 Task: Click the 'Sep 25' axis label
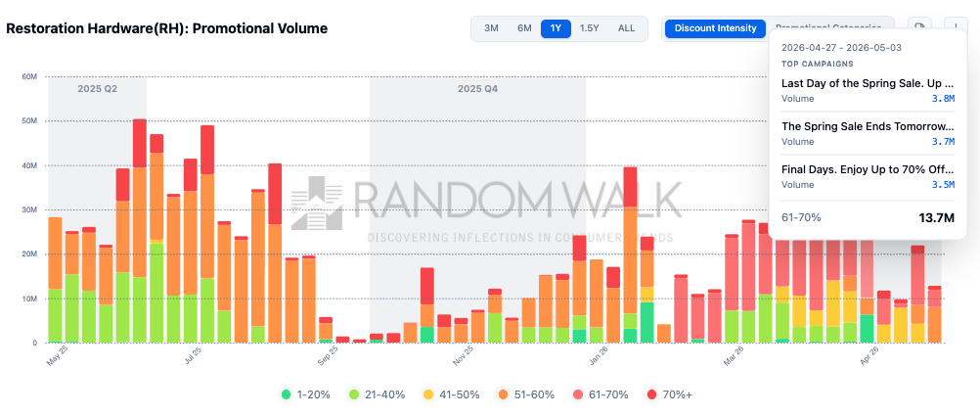[328, 357]
